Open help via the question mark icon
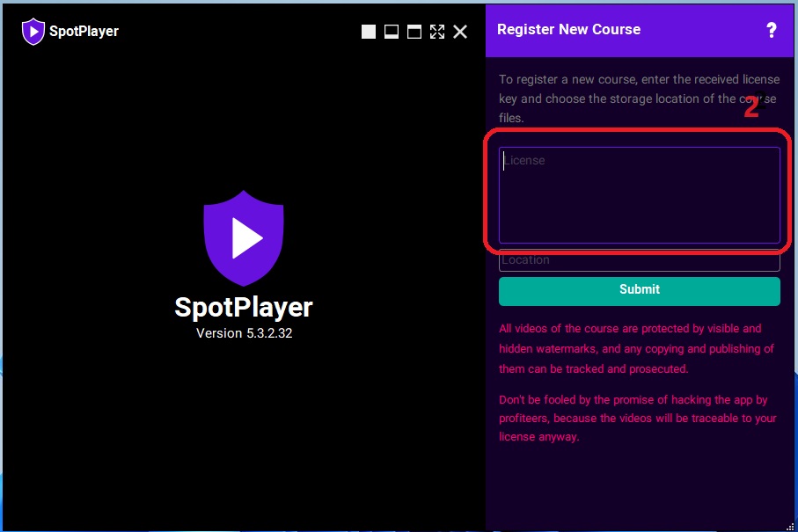Image resolution: width=798 pixels, height=532 pixels. [772, 30]
